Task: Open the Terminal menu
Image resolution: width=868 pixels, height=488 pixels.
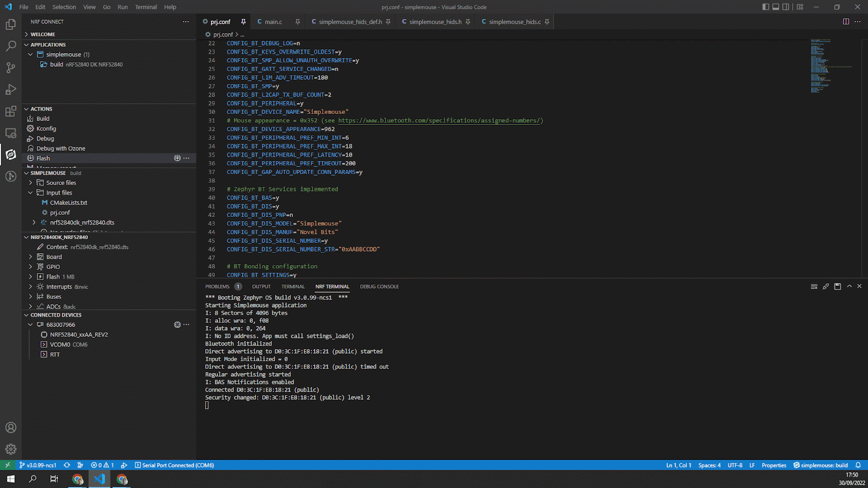Action: (x=145, y=7)
